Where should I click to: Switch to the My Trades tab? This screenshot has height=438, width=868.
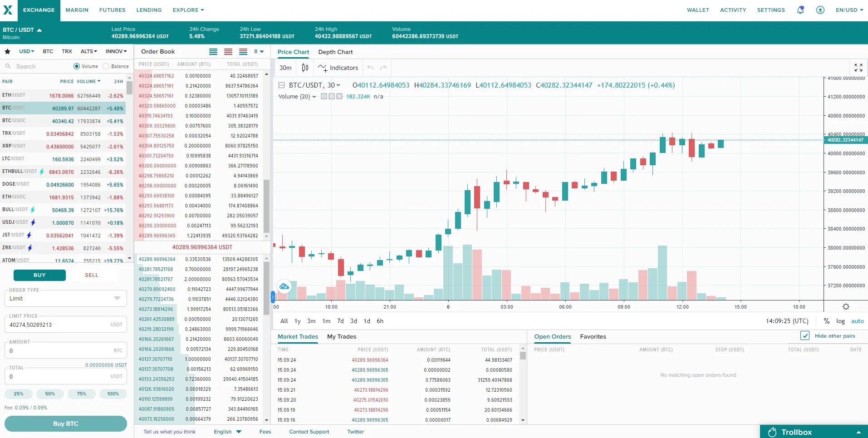point(342,336)
